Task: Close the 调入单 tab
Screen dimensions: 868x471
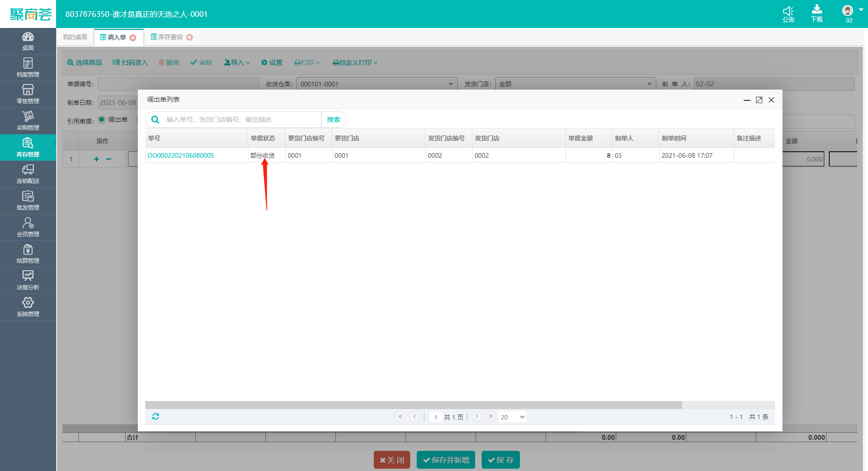Action: (x=133, y=38)
